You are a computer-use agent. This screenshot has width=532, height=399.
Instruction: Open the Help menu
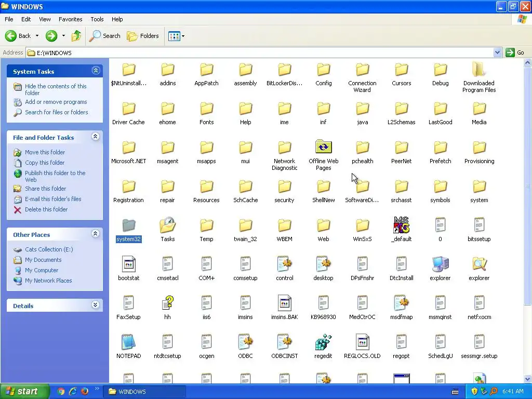pyautogui.click(x=117, y=19)
